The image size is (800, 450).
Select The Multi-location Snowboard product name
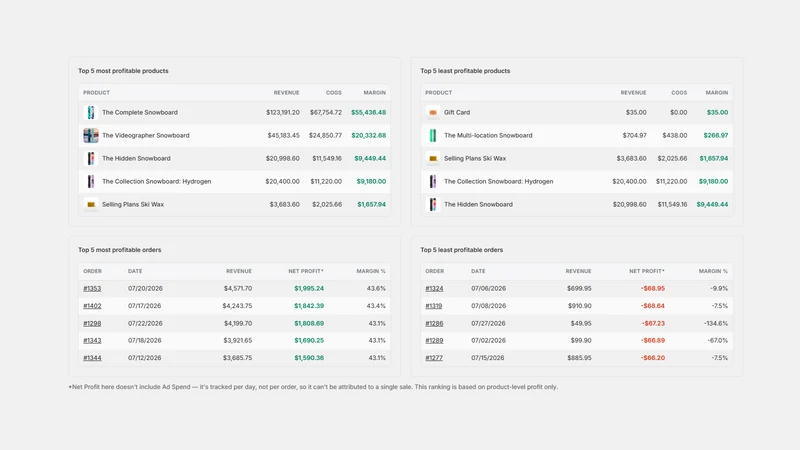coord(488,135)
